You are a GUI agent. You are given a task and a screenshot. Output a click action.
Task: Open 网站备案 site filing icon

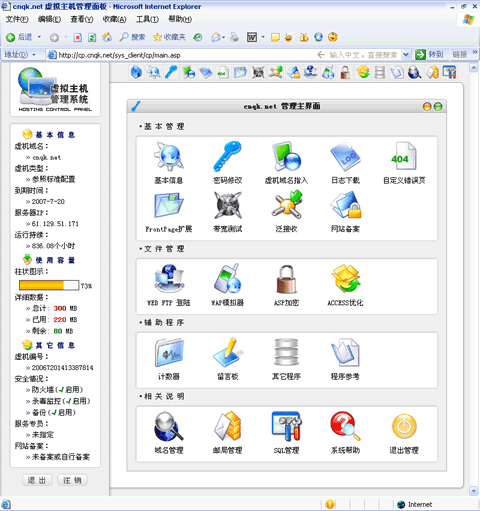(345, 205)
